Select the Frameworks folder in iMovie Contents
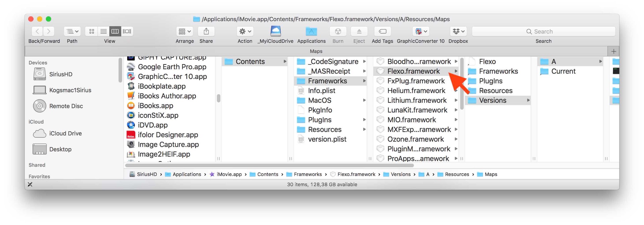The width and height of the screenshot is (644, 225). point(330,81)
